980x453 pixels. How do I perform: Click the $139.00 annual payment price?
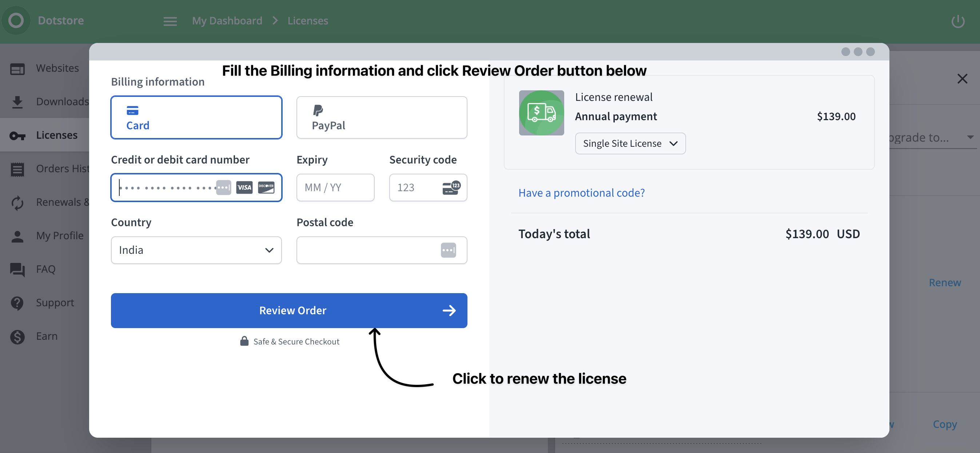point(836,117)
